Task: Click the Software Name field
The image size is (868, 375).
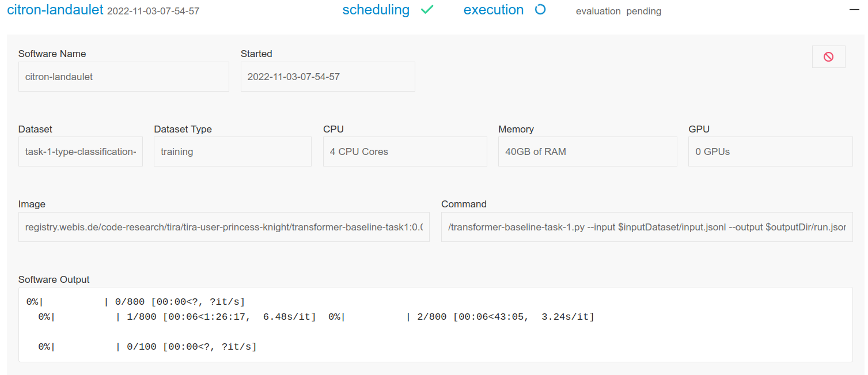Action: (124, 77)
